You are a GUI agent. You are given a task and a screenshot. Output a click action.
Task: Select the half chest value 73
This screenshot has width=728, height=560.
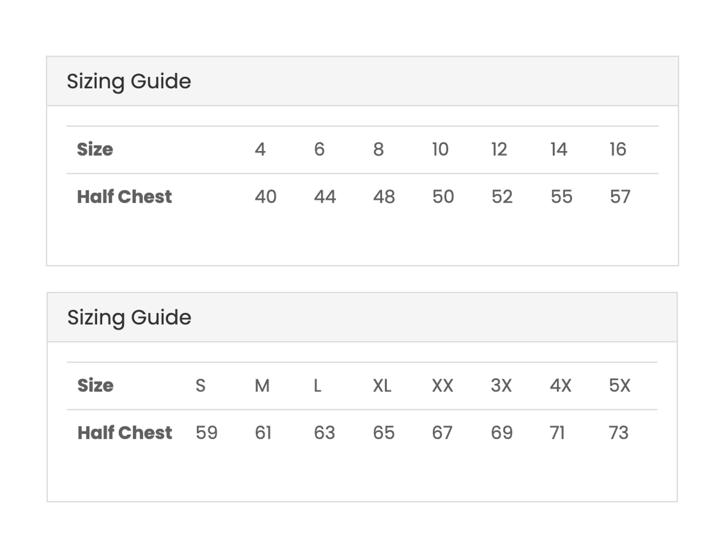[x=619, y=433]
